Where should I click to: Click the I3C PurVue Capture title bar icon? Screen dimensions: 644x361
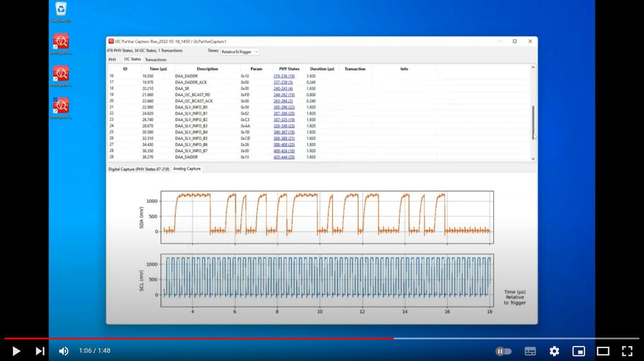tap(111, 41)
